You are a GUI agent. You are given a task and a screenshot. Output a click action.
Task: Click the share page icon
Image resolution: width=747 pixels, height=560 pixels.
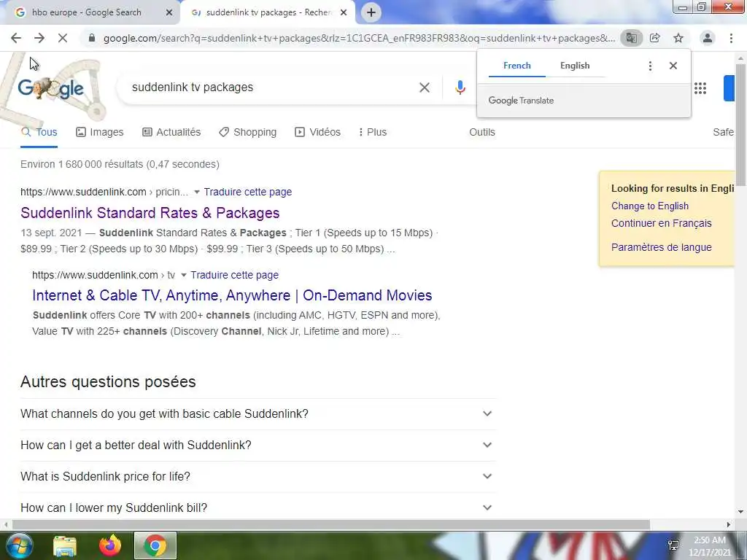coord(655,38)
